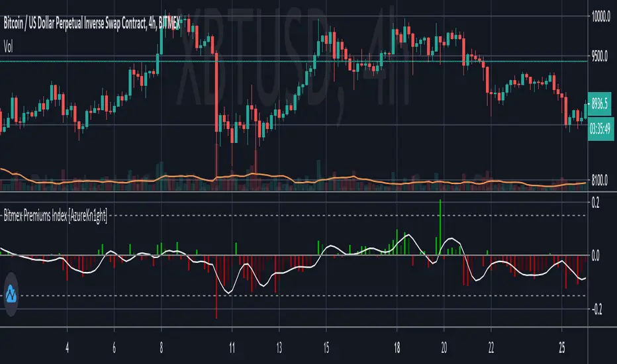Click the date label 22 on time axis

point(491,348)
